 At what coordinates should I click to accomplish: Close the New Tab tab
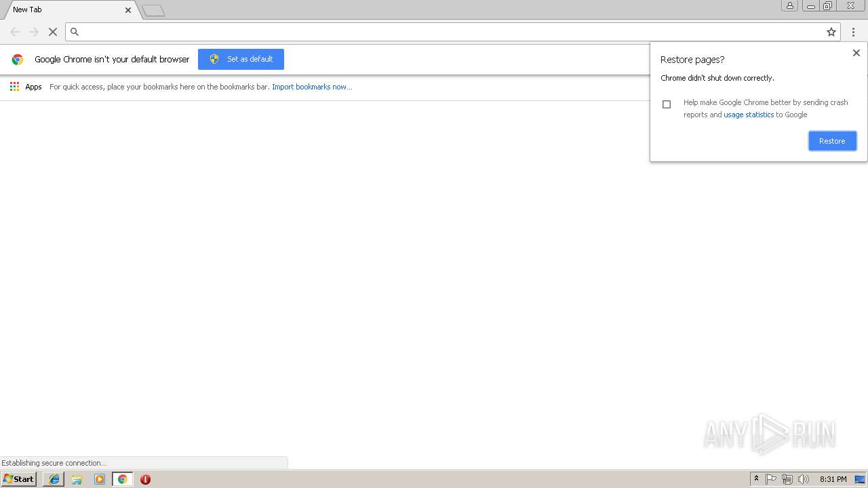click(128, 10)
